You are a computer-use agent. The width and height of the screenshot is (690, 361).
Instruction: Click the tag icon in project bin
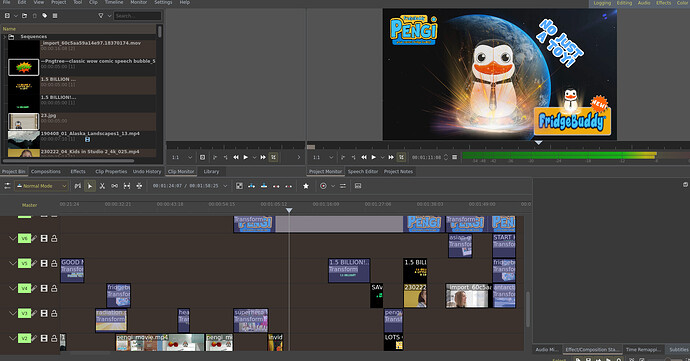[44, 16]
